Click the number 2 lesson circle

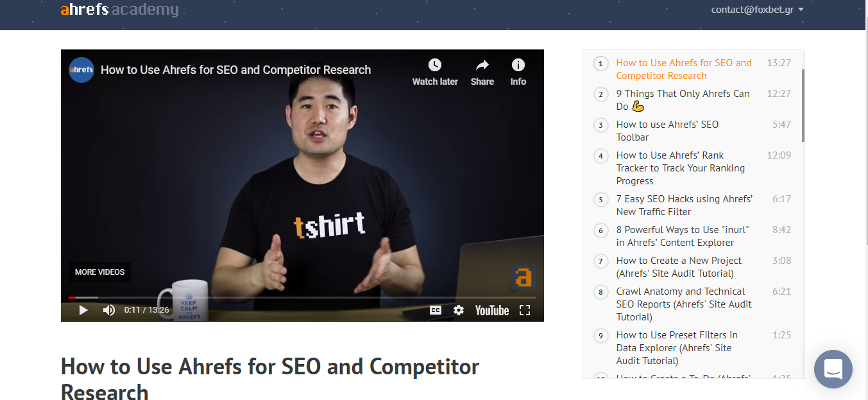click(601, 94)
